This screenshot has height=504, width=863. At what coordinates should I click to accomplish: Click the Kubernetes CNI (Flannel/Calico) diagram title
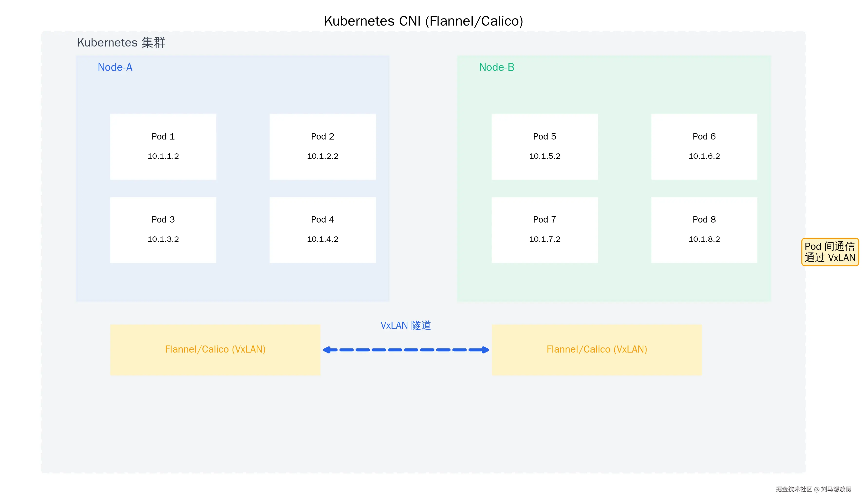423,20
